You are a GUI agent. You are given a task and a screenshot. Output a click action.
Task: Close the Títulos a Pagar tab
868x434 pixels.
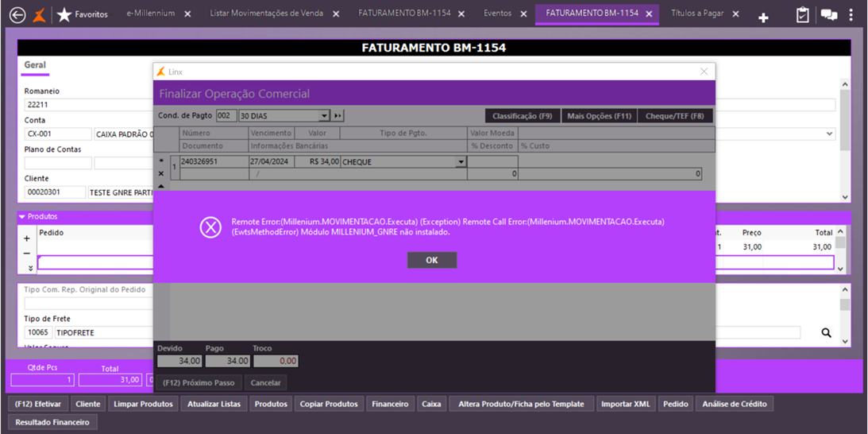point(735,14)
